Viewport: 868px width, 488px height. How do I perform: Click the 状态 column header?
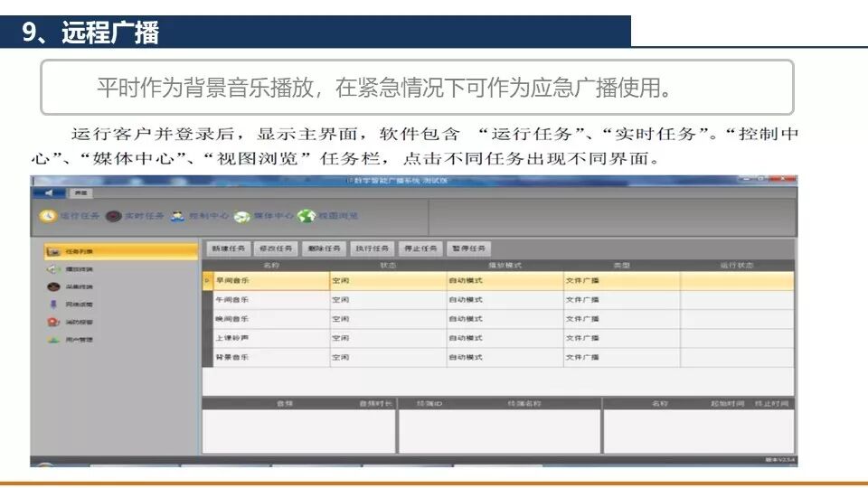388,266
